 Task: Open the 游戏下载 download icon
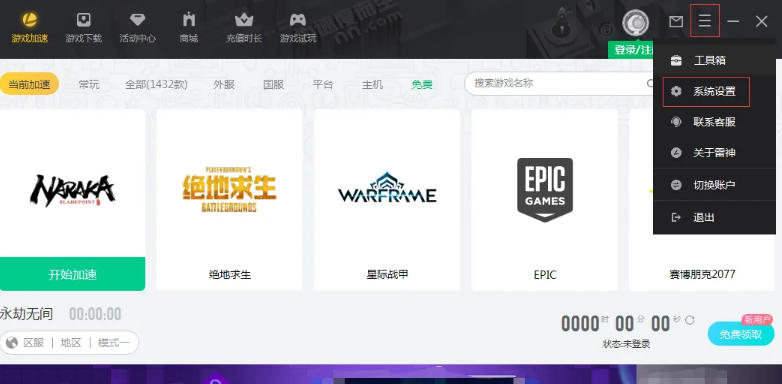tap(84, 20)
